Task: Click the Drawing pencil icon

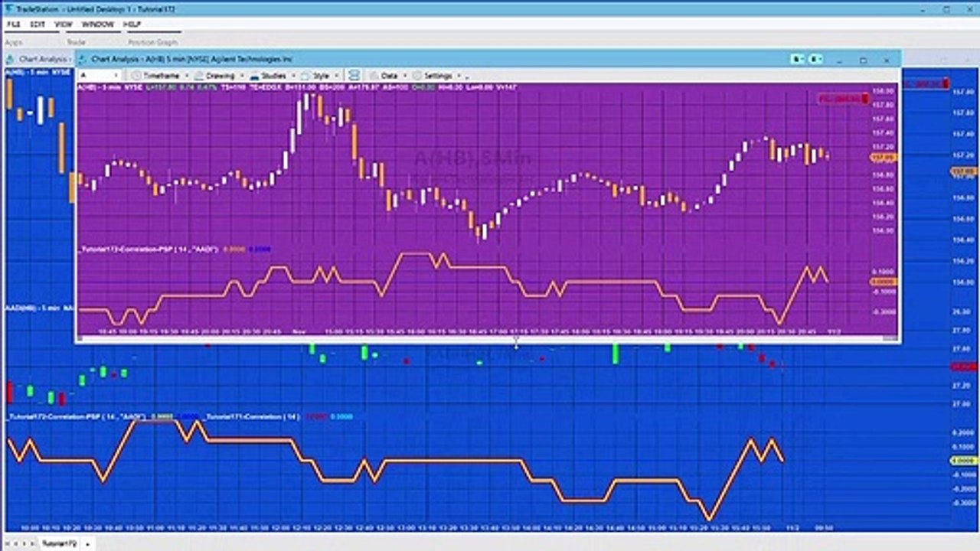Action: pyautogui.click(x=198, y=76)
